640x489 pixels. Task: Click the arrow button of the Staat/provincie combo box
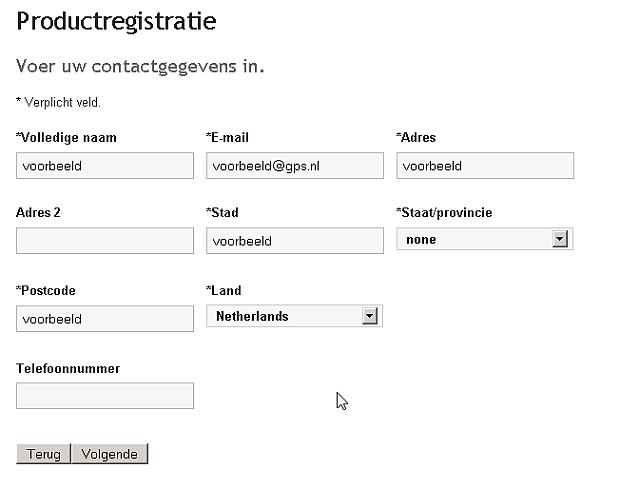[x=560, y=239]
